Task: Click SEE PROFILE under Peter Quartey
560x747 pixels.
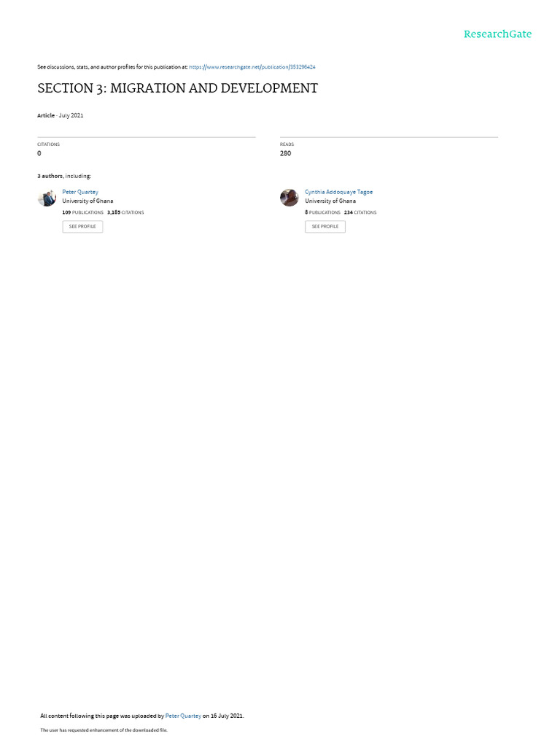Action: [82, 226]
